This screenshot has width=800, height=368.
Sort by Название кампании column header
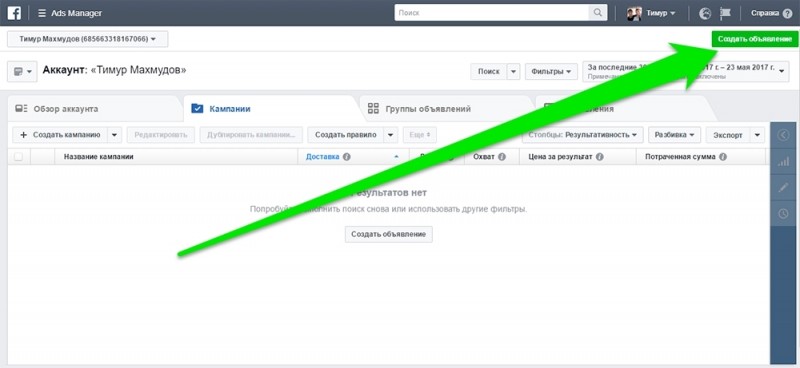point(176,157)
